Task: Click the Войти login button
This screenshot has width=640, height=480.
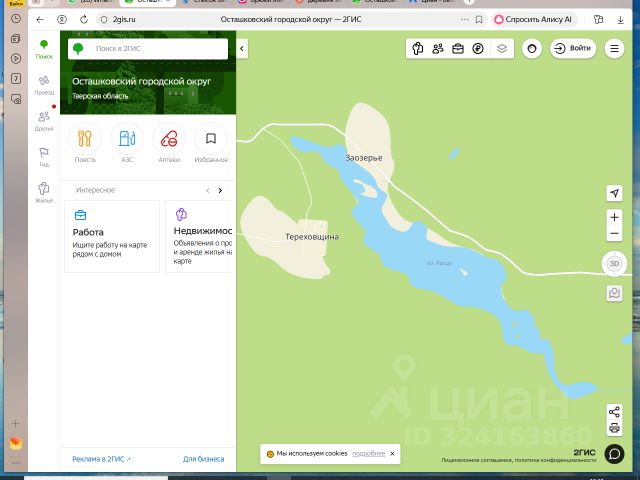Action: click(573, 49)
